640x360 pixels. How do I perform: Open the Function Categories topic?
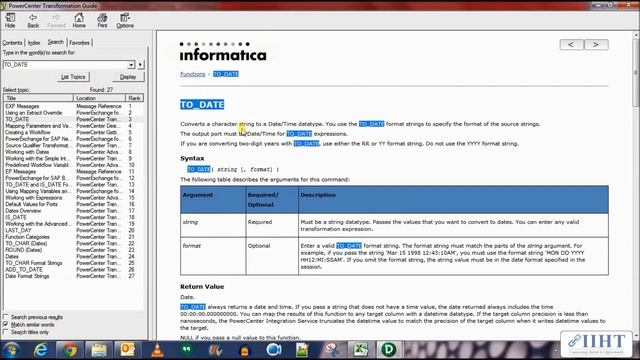pyautogui.click(x=27, y=237)
